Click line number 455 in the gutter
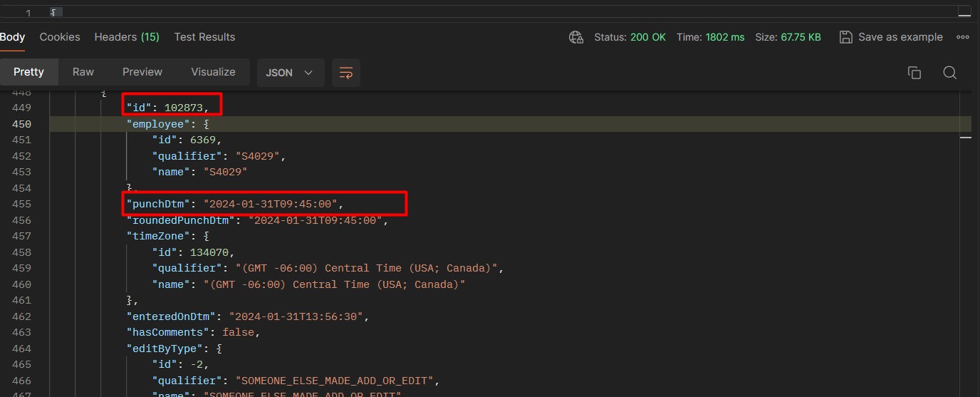Image resolution: width=980 pixels, height=397 pixels. pos(21,204)
